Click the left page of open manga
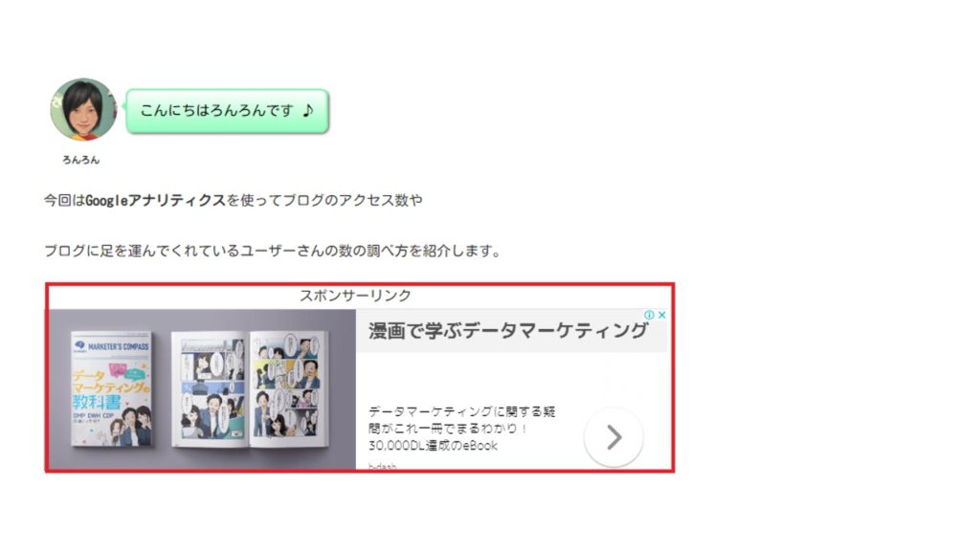 (x=209, y=387)
